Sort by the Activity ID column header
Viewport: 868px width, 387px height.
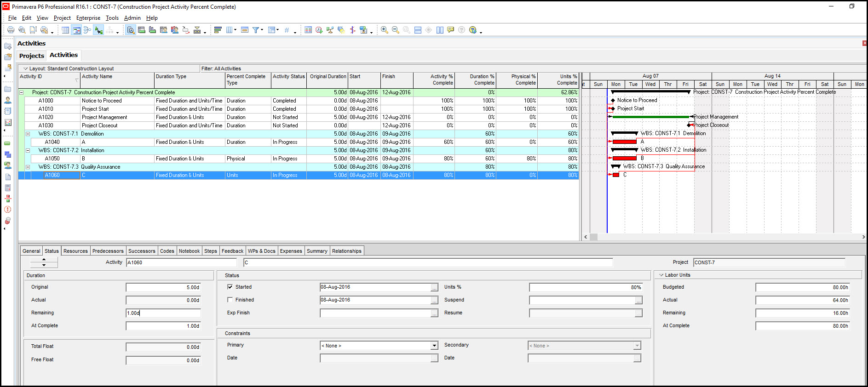49,80
